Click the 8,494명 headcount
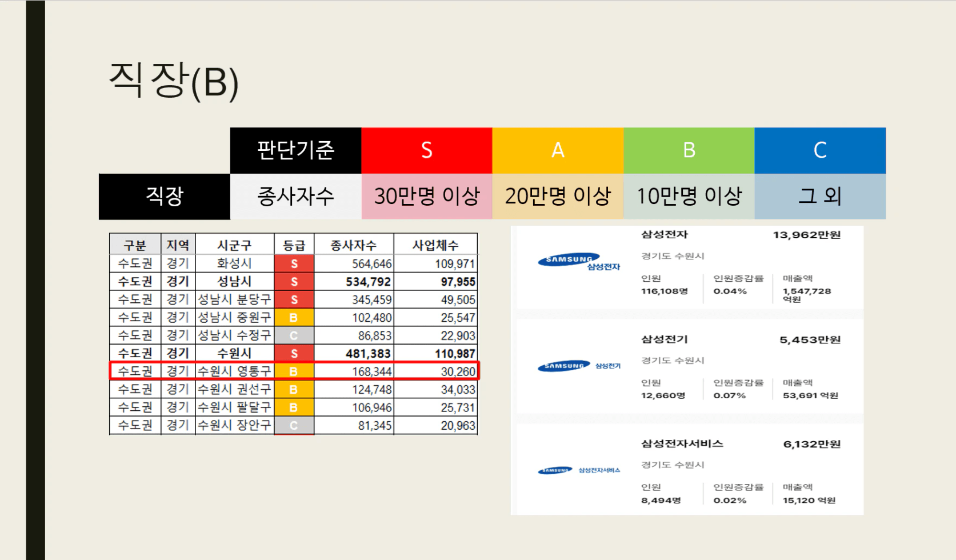 point(661,500)
